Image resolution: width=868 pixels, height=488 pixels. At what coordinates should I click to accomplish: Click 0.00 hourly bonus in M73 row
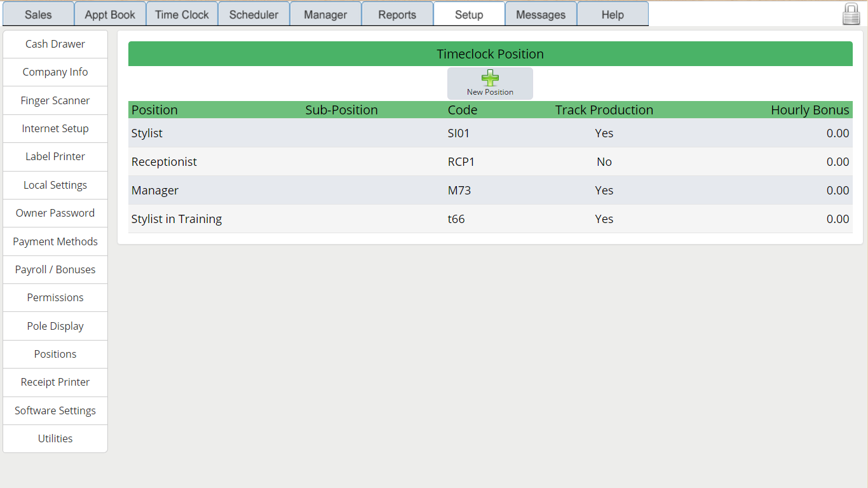coord(837,190)
